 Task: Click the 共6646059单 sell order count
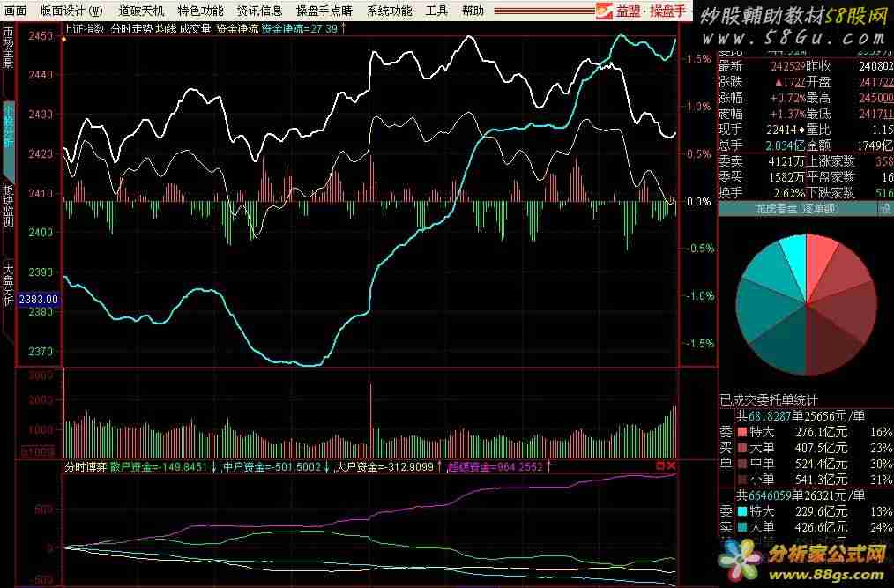tap(770, 495)
